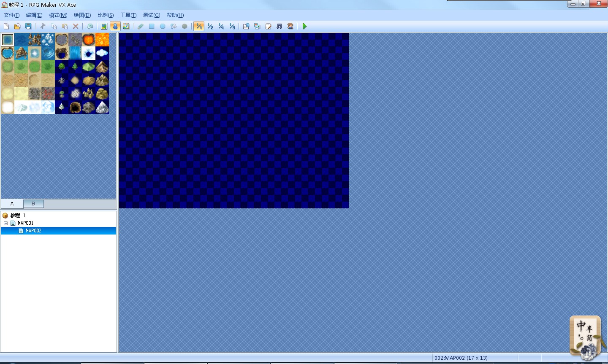Open the 文件(F) menu

[x=11, y=15]
